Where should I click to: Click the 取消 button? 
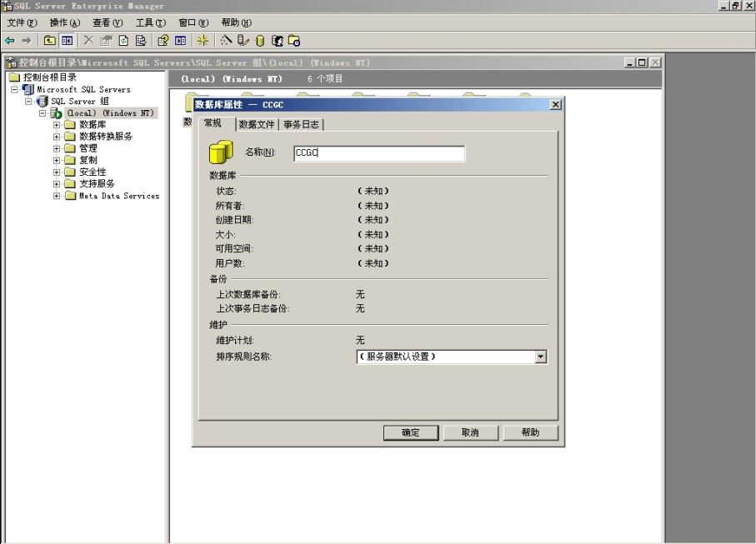(x=471, y=432)
